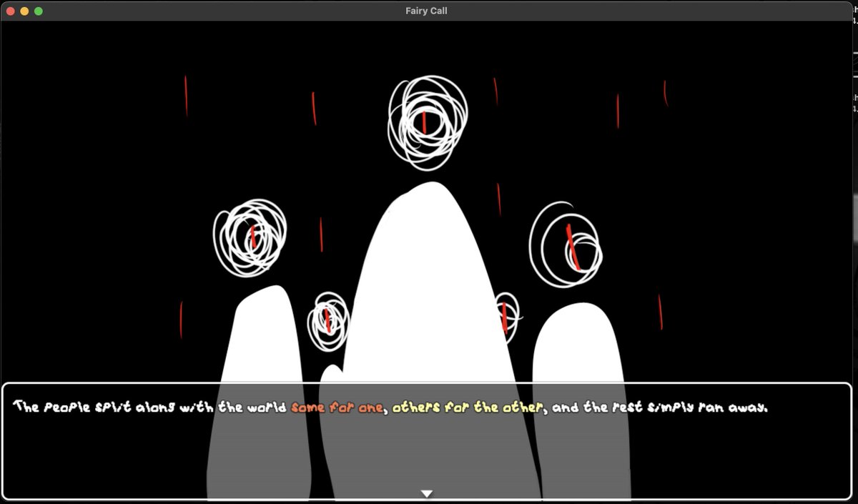Click the orange text "some for one"

(337, 408)
